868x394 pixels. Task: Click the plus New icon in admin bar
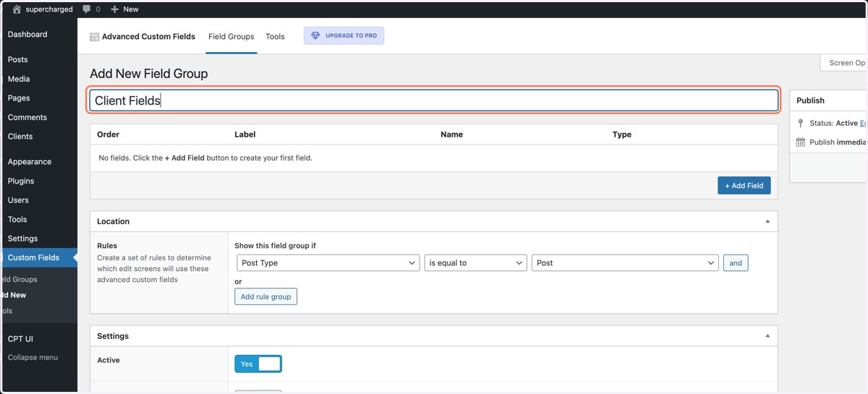click(114, 9)
